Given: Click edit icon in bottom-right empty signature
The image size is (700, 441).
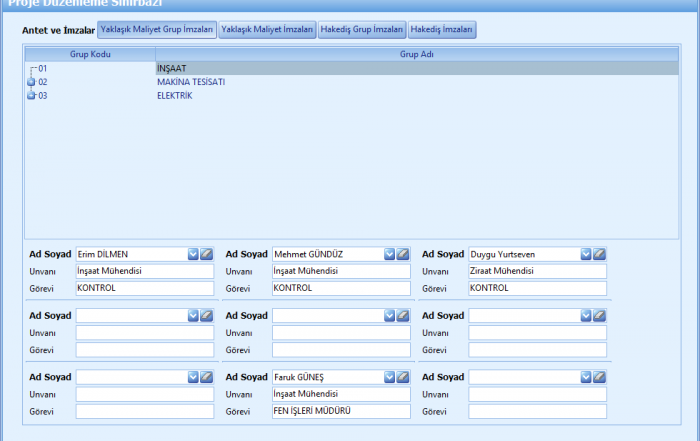Looking at the screenshot, I should pyautogui.click(x=599, y=377).
